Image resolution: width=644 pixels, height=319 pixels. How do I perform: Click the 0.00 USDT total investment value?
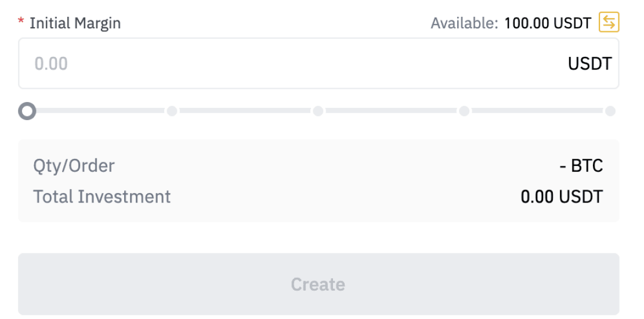(x=562, y=197)
